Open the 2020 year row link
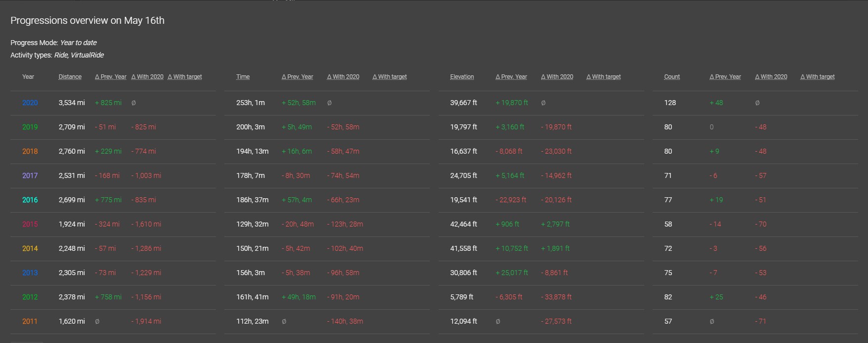 tap(30, 103)
